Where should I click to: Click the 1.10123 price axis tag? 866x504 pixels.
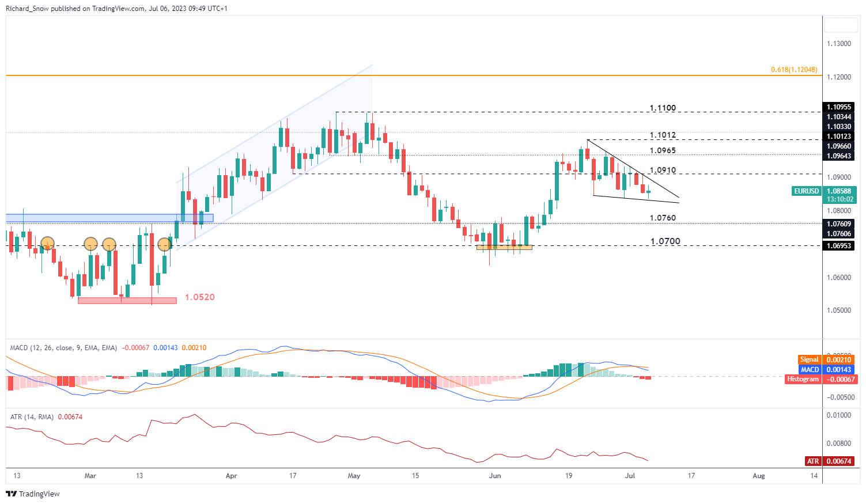839,137
